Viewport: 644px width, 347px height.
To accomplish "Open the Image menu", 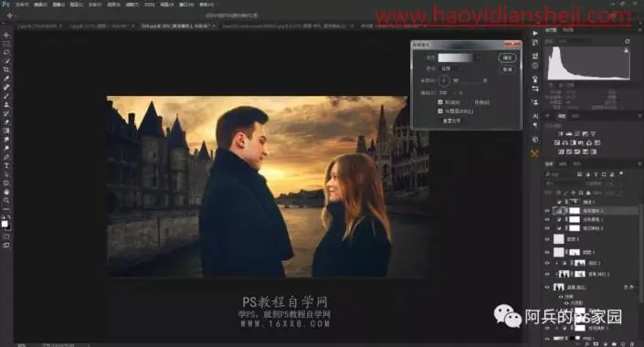I will 58,5.
